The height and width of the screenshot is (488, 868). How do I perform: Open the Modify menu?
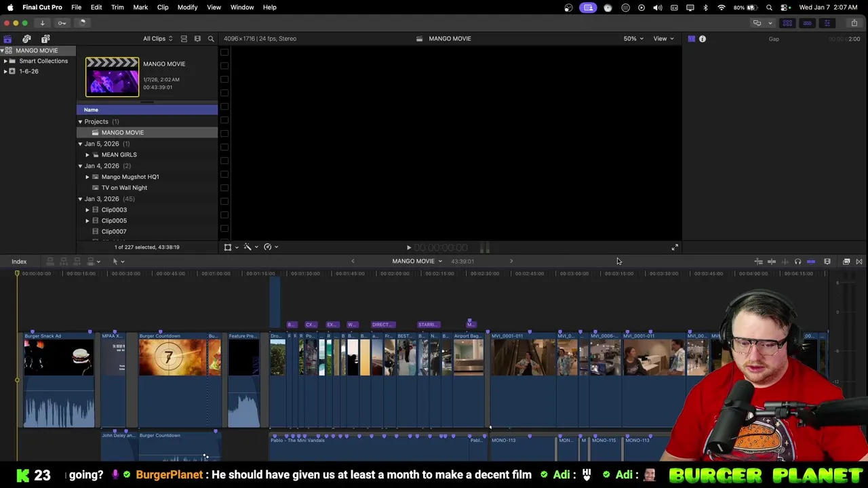[x=187, y=7]
